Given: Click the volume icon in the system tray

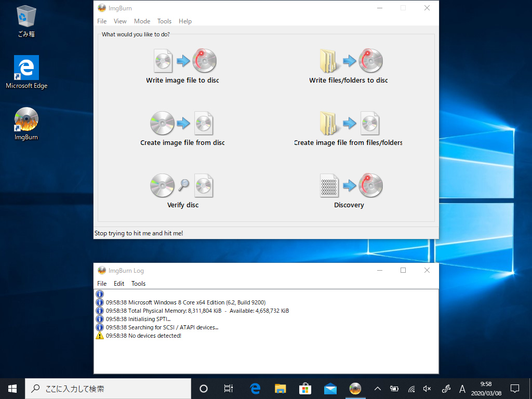Looking at the screenshot, I should (x=427, y=388).
